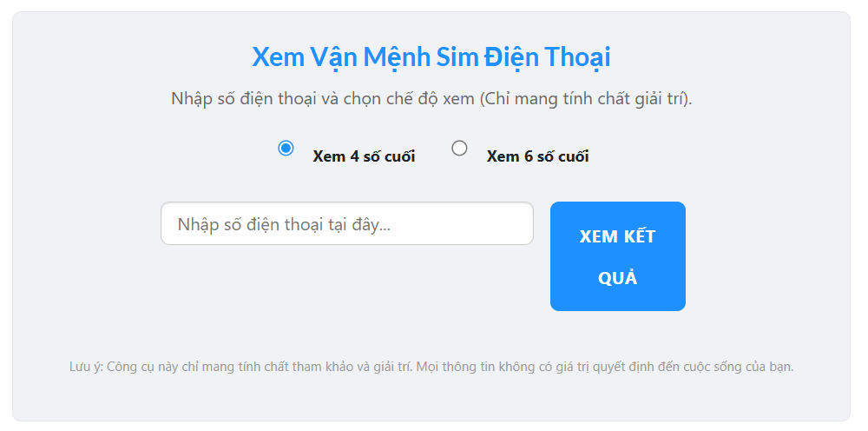Click the '(Chỉ mang tính chất giải trí)' text
The height and width of the screenshot is (431, 868).
(x=586, y=97)
